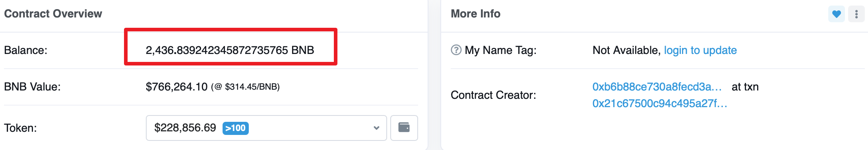Screen dimensions: 868x150
Task: Click the Contract Overview heading
Action: [53, 14]
